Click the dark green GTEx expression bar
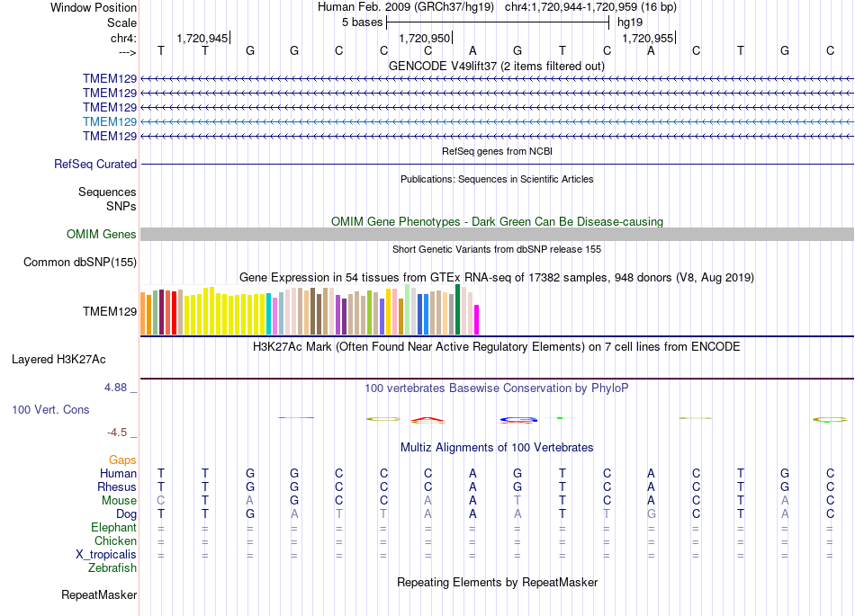Screen dimensions: 855x616 tap(458, 309)
